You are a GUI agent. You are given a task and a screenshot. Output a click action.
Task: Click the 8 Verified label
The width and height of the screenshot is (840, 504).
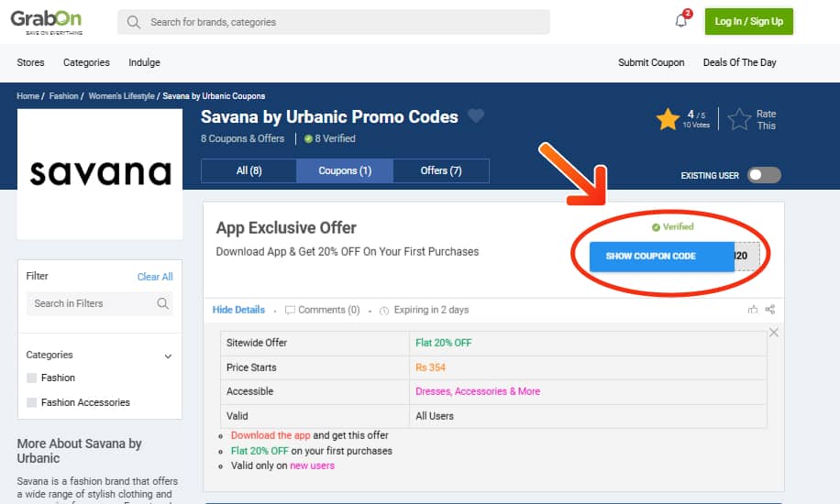point(335,138)
